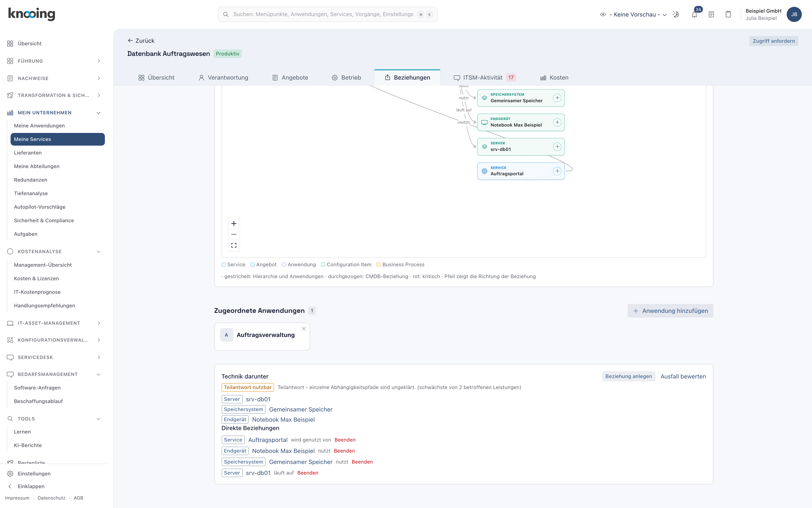Image resolution: width=812 pixels, height=508 pixels.
Task: Click the search input field
Action: pos(328,14)
